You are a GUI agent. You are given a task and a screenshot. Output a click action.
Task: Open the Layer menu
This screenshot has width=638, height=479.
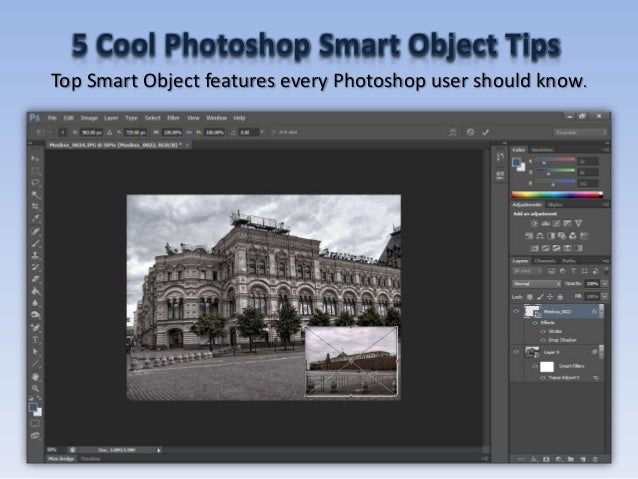click(111, 118)
